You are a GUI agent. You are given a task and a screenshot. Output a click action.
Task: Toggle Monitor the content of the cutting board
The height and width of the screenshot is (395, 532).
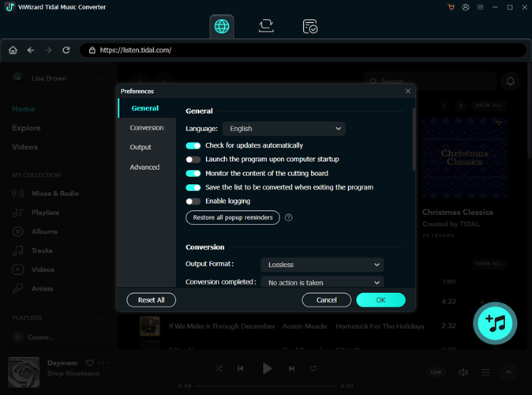193,174
